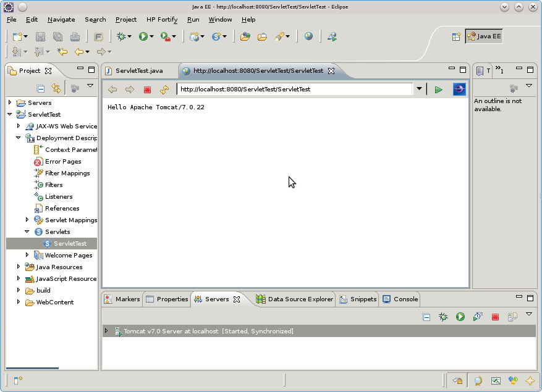Stop page loading with red square button
The image size is (542, 392).
click(147, 90)
